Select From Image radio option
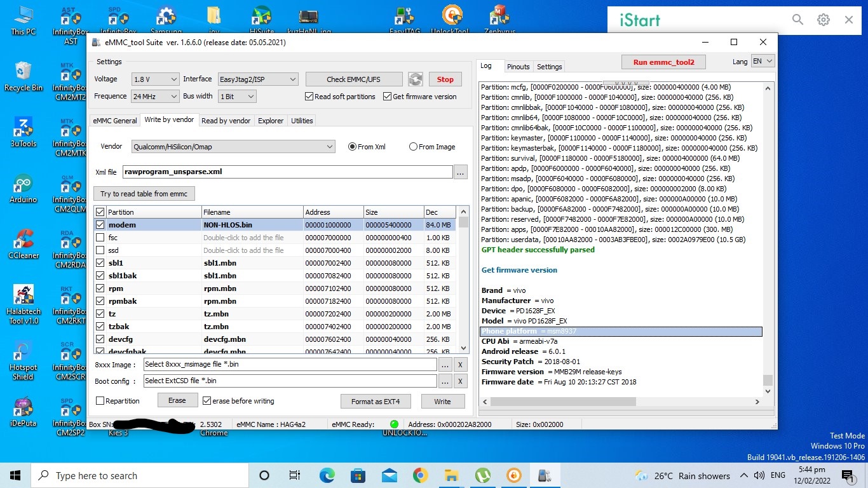Image resolution: width=868 pixels, height=488 pixels. coord(413,147)
